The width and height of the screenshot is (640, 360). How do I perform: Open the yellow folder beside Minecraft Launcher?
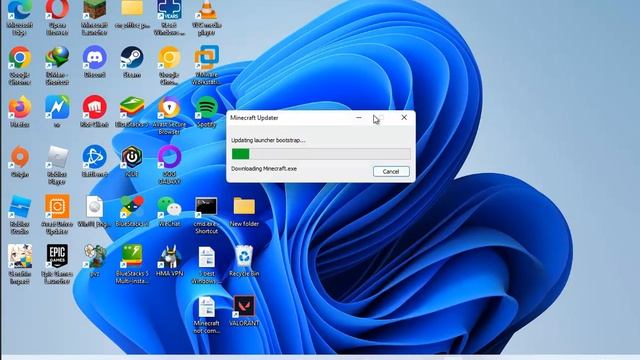[x=132, y=15]
